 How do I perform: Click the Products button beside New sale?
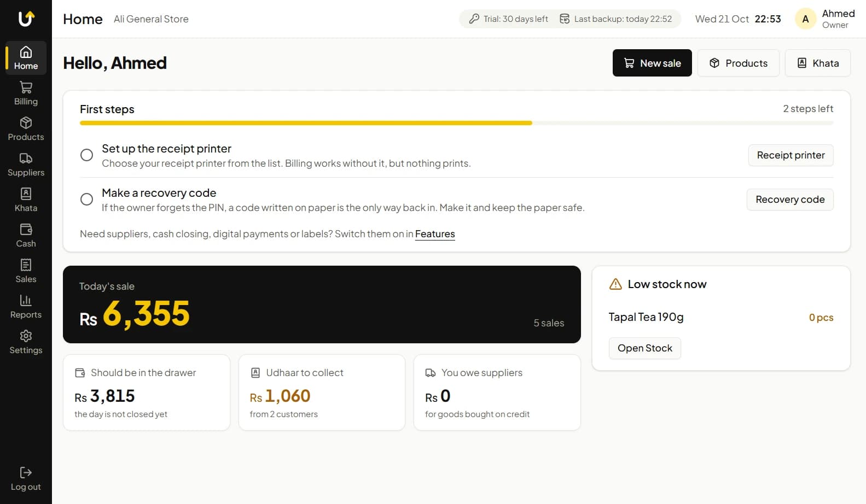pyautogui.click(x=739, y=63)
